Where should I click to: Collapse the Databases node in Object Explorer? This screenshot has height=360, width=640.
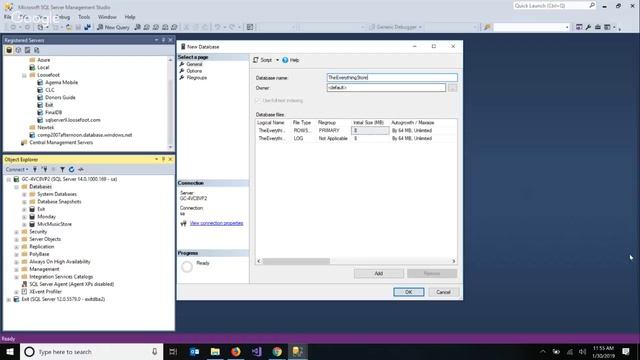(x=16, y=187)
